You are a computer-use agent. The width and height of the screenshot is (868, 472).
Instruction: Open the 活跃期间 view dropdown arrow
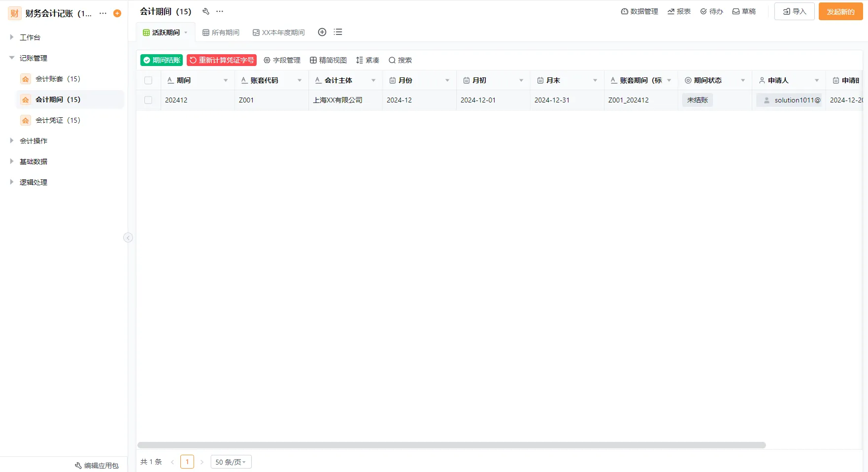pyautogui.click(x=186, y=32)
